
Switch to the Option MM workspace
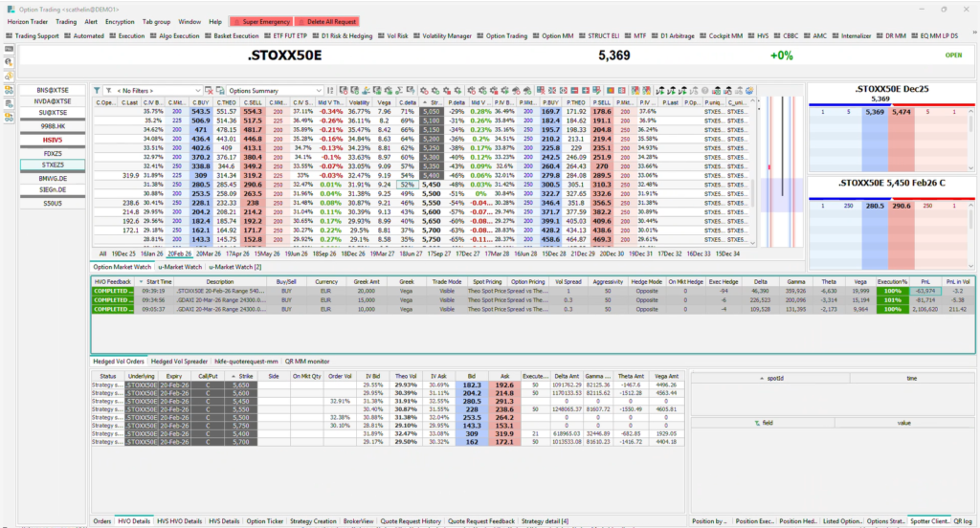tap(553, 36)
